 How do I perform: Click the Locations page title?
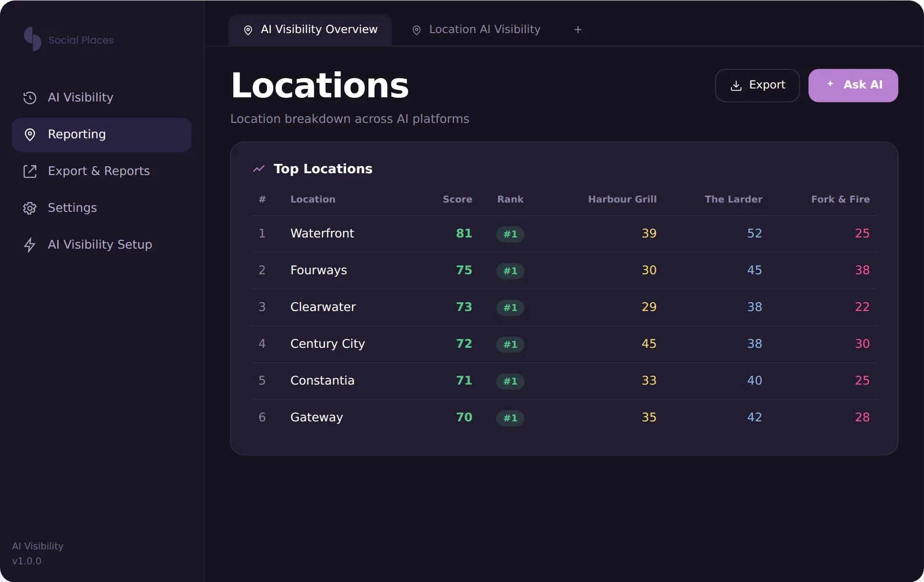(x=320, y=86)
